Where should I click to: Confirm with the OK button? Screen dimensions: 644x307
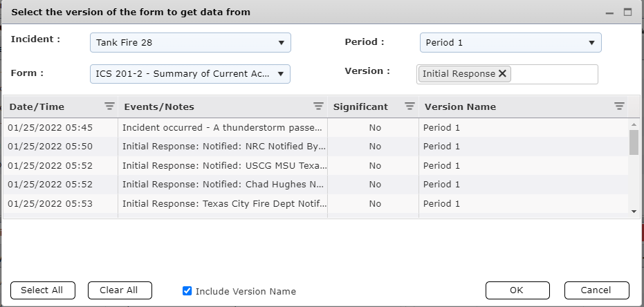[517, 290]
